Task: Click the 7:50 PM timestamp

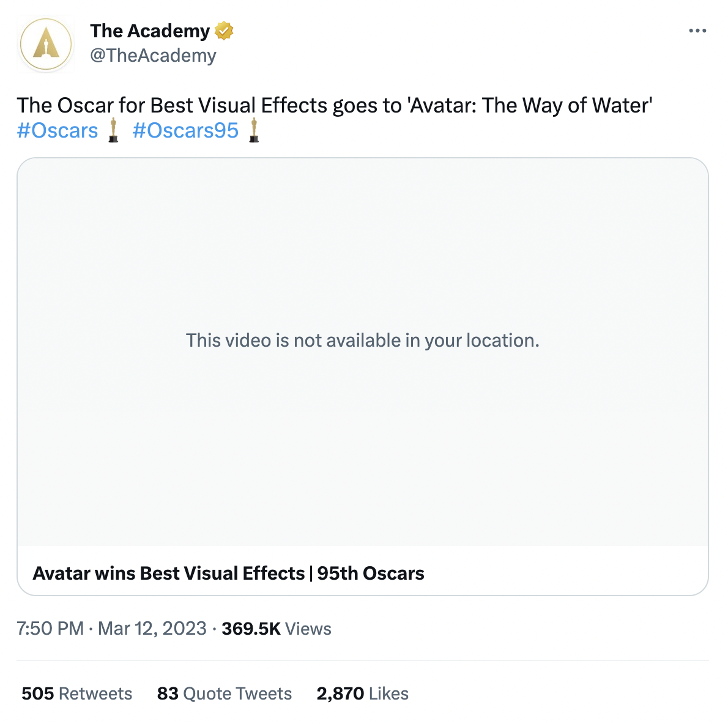Action: 50,629
